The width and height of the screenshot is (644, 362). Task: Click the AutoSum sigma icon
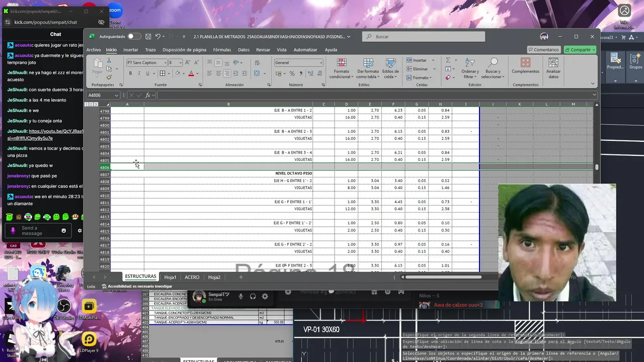coord(448,60)
